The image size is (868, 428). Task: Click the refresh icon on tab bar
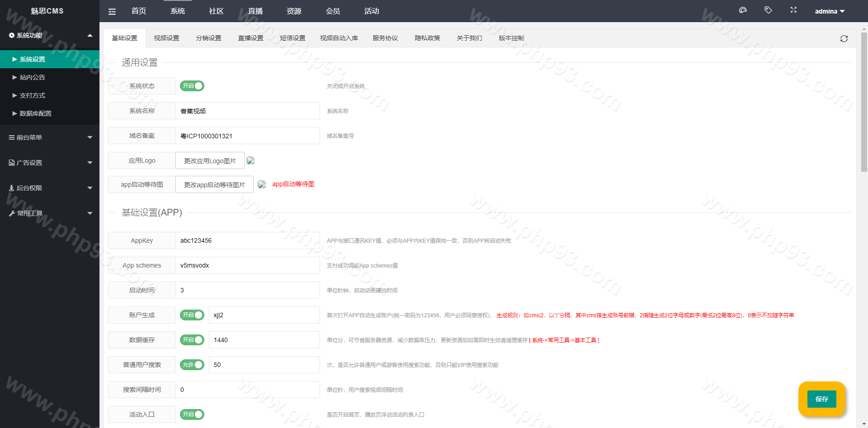point(844,39)
